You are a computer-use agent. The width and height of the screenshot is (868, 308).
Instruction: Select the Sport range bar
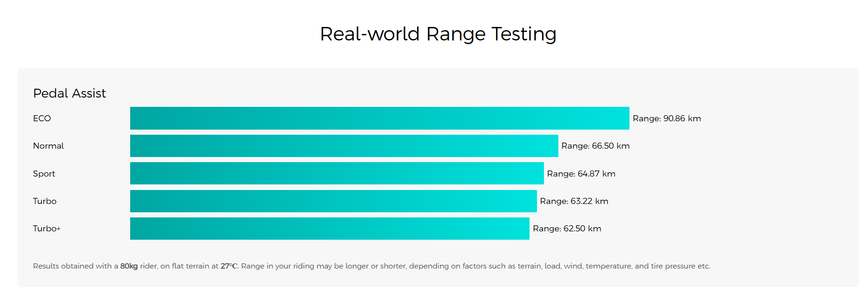click(x=337, y=173)
